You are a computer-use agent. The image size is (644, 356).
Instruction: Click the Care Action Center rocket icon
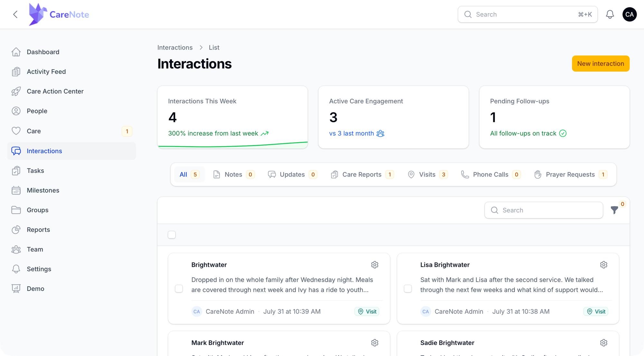[x=16, y=91]
